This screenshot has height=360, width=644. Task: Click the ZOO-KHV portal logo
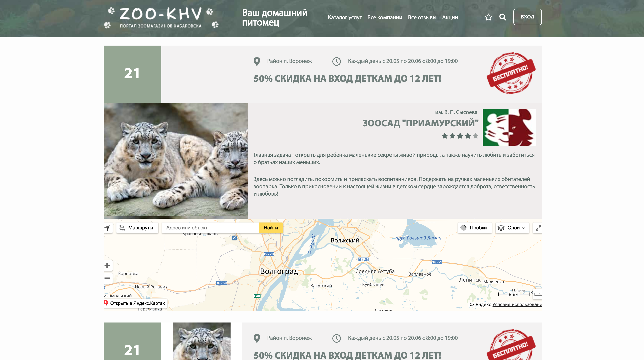click(x=161, y=17)
